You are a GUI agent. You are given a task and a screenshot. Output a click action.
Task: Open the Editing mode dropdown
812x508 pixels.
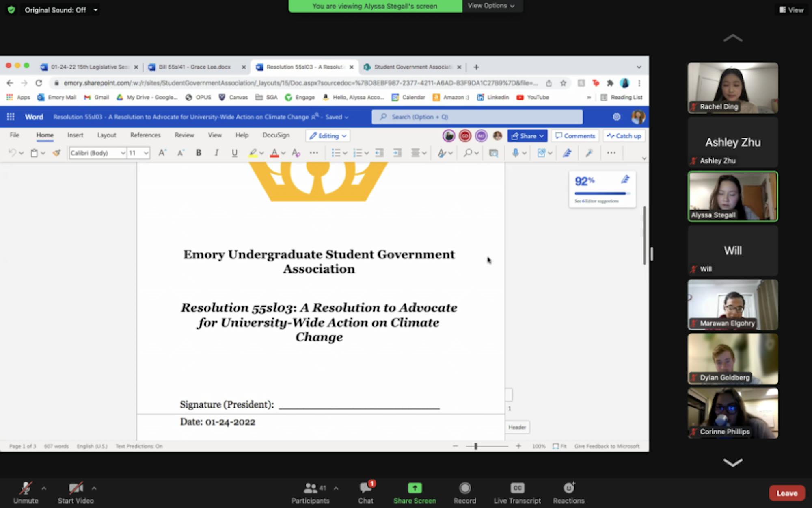tap(328, 136)
